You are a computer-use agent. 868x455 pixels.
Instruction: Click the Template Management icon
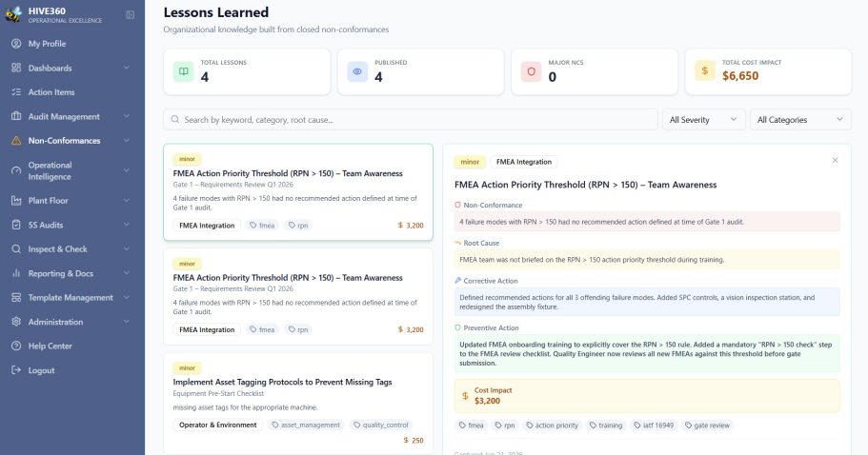16,297
